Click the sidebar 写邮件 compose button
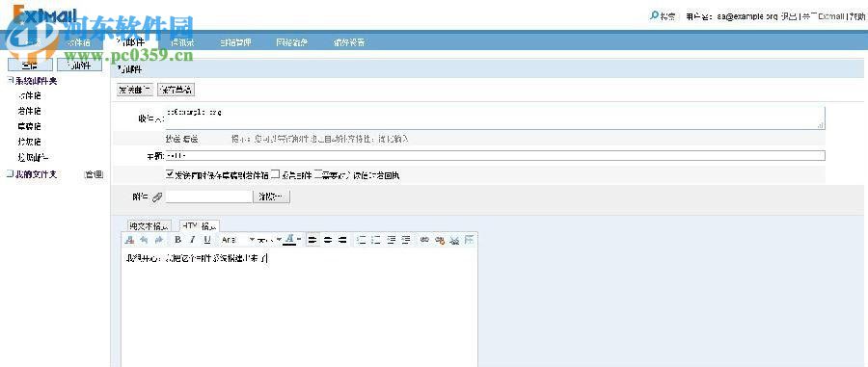 80,66
